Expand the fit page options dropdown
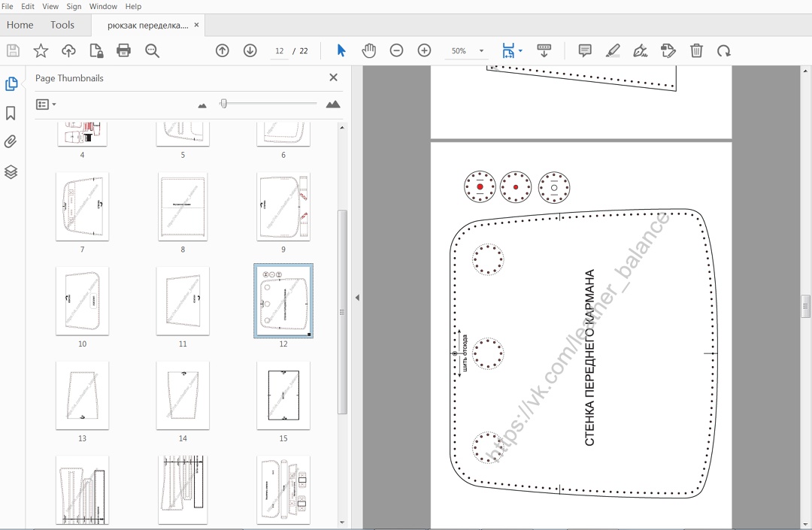812x530 pixels. [520, 51]
